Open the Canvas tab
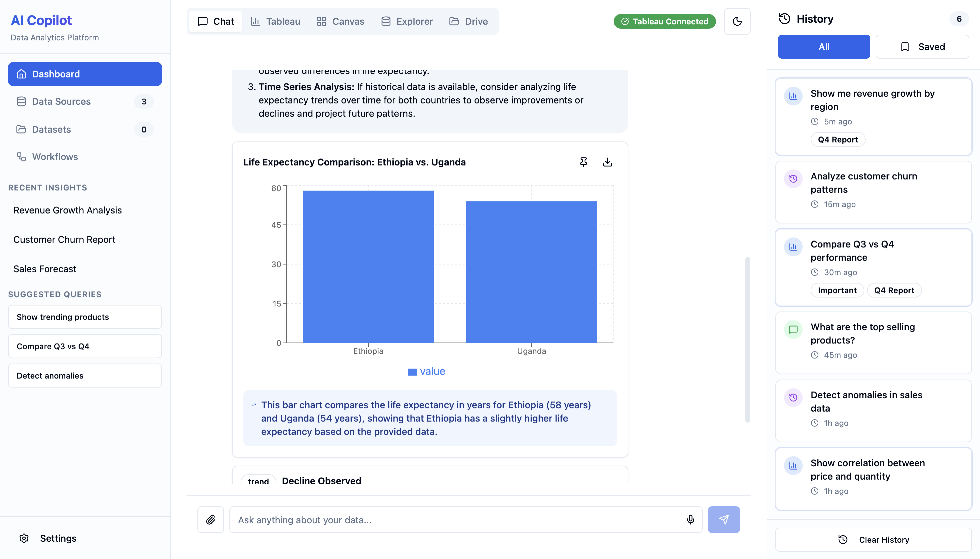Image resolution: width=980 pixels, height=559 pixels. pyautogui.click(x=340, y=21)
